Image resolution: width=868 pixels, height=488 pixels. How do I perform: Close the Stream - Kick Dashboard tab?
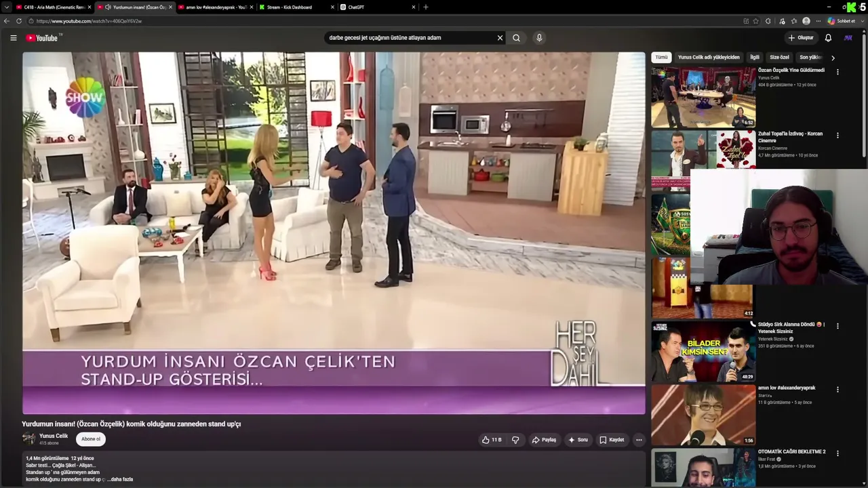[332, 7]
